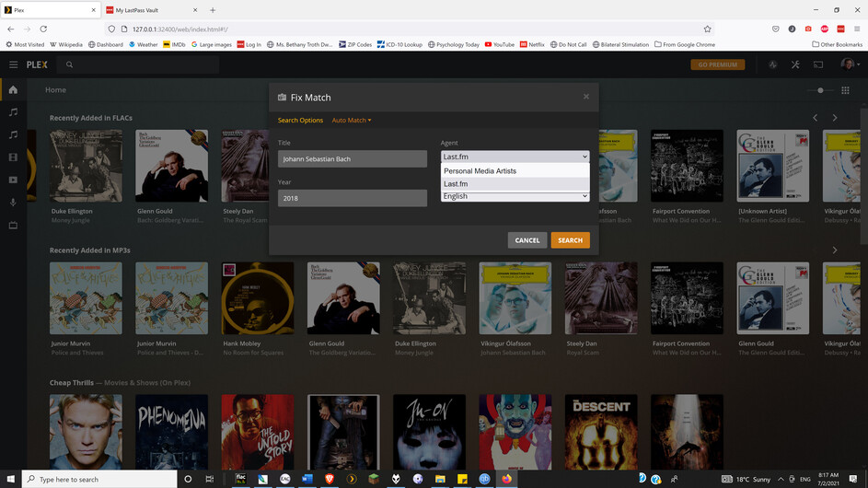Open Windows Start menu

click(x=10, y=479)
